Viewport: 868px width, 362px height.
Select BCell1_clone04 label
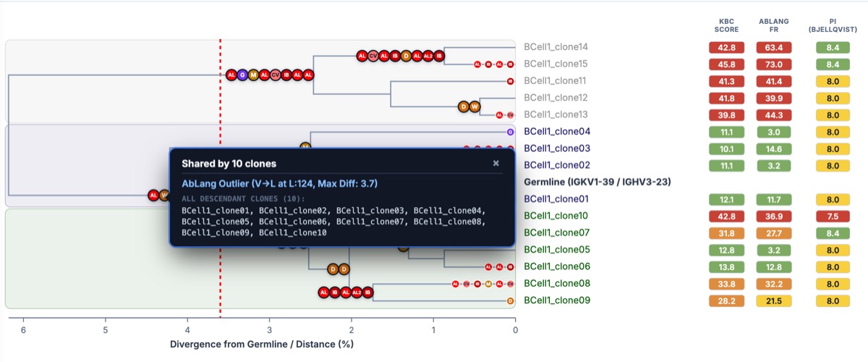[557, 132]
